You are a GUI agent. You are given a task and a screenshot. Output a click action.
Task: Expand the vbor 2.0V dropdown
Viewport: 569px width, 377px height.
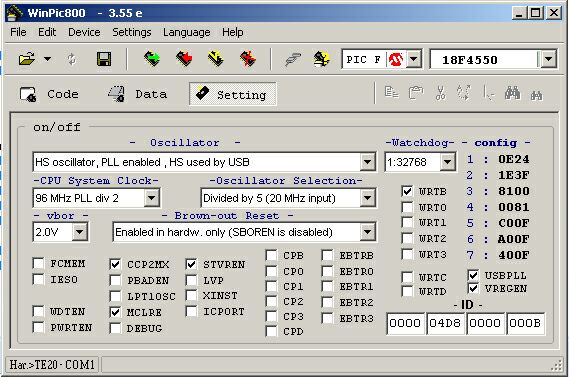pos(79,232)
